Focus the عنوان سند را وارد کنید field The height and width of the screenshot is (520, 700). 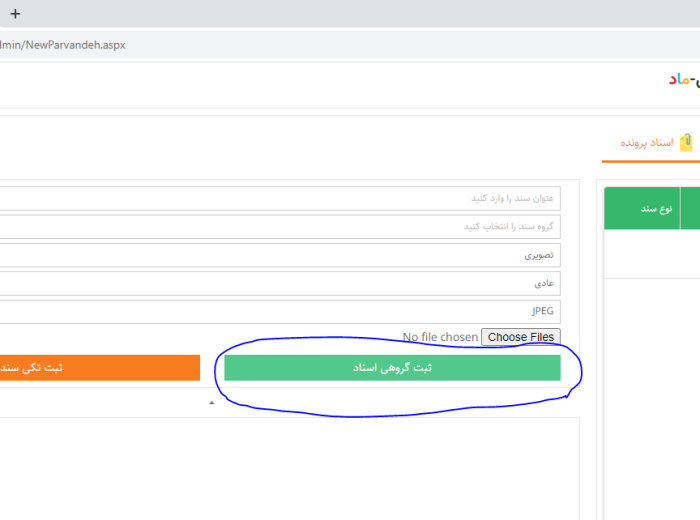click(280, 198)
